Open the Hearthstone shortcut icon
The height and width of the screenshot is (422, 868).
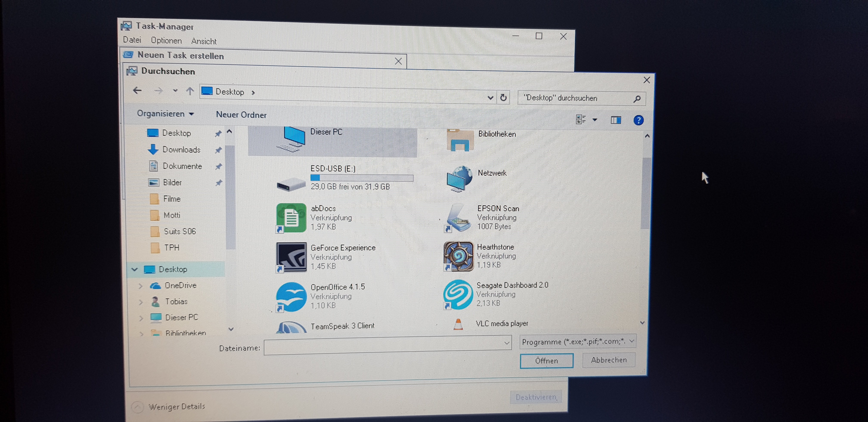pos(458,256)
